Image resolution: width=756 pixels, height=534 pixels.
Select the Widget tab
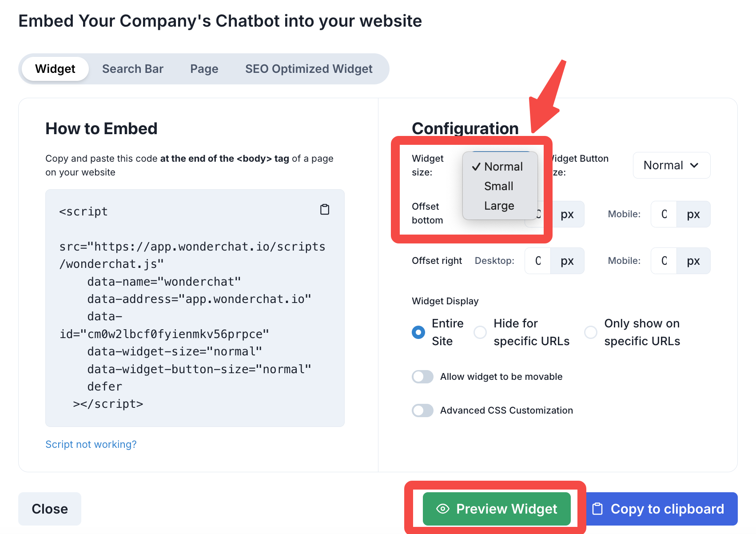[x=55, y=69]
